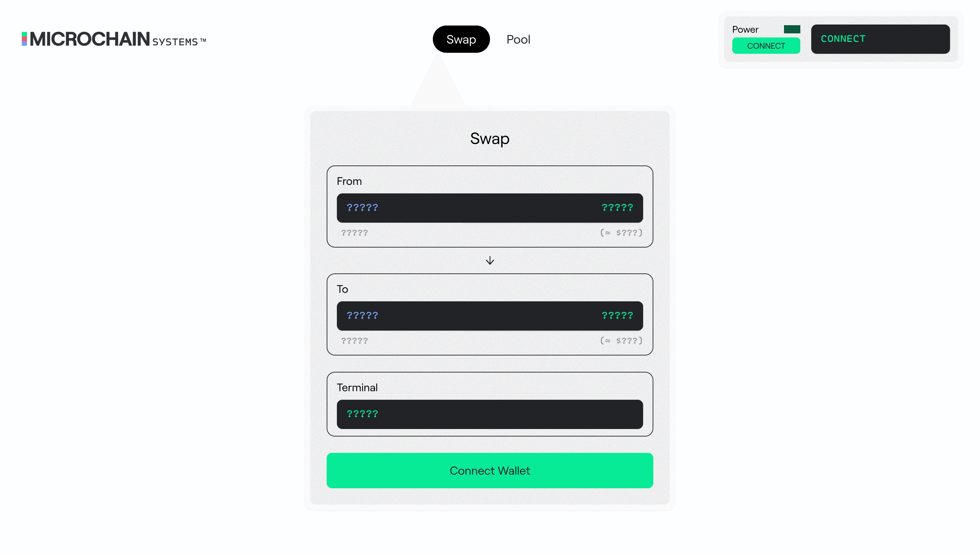Expand the From token dropdown

363,207
